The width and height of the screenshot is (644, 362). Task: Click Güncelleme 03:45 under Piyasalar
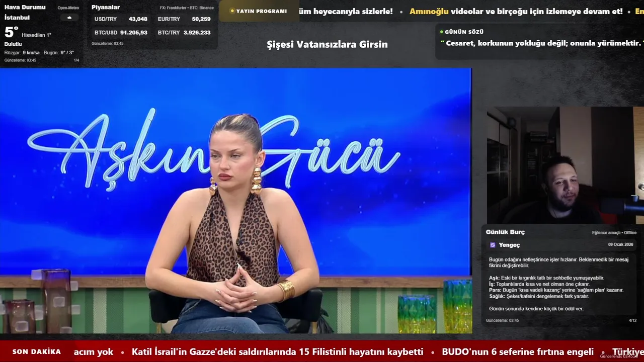pos(107,44)
